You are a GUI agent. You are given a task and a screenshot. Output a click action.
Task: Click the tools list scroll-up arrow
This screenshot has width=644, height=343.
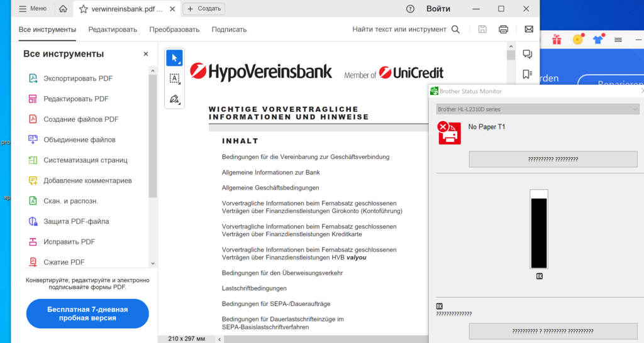pyautogui.click(x=153, y=71)
